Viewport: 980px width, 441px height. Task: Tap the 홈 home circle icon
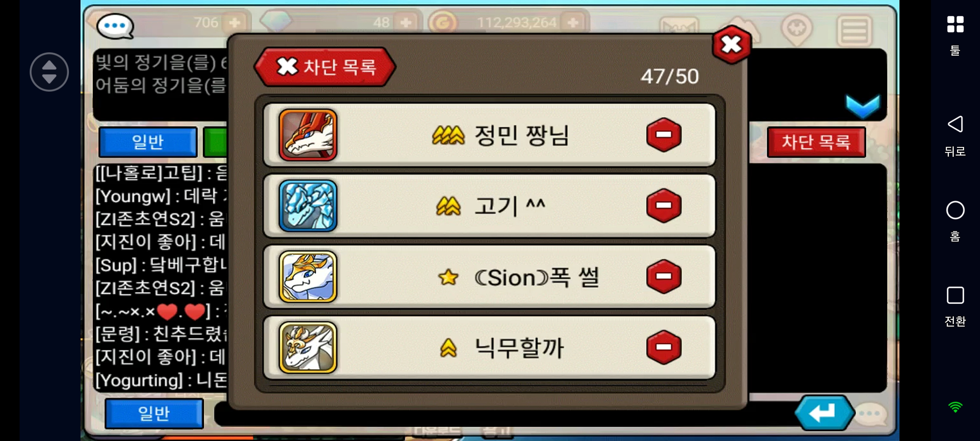coord(955,221)
